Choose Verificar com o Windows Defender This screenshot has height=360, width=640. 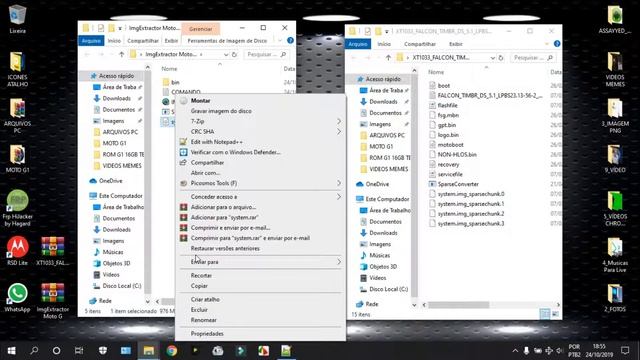[260, 152]
